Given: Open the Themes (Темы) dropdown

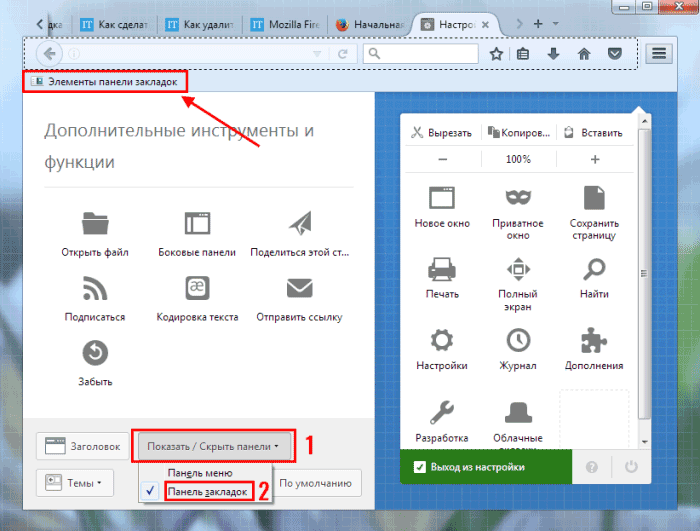Looking at the screenshot, I should 75,483.
